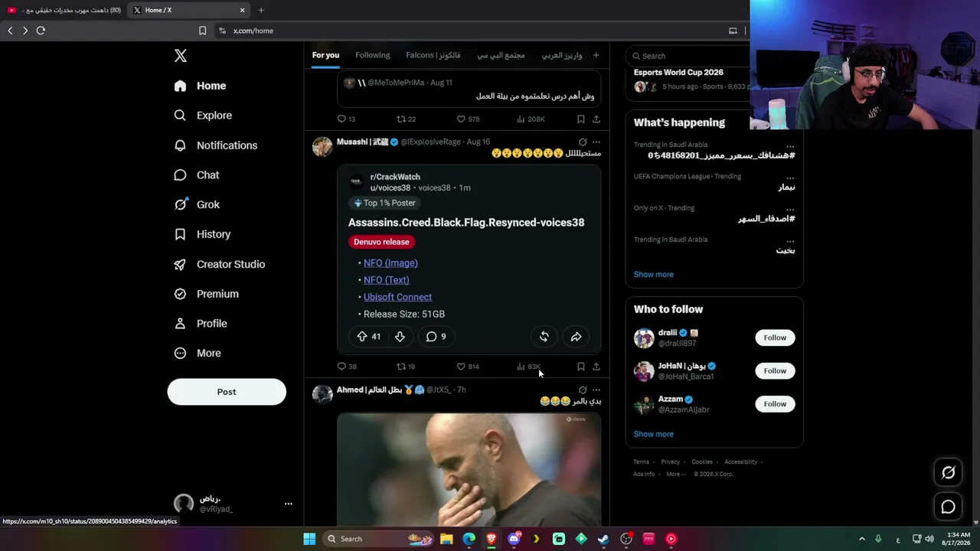Follow draIii
980x551 pixels.
tap(775, 337)
